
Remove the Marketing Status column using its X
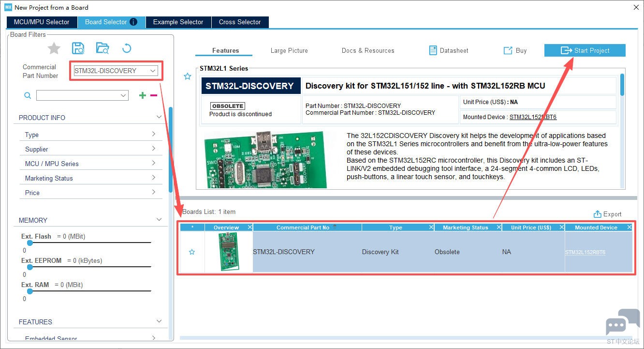499,227
